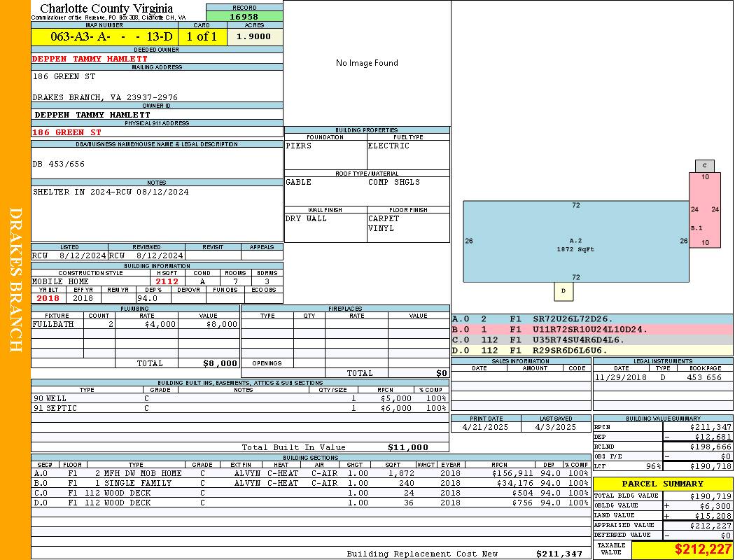Select the yellow map number field

coord(104,37)
